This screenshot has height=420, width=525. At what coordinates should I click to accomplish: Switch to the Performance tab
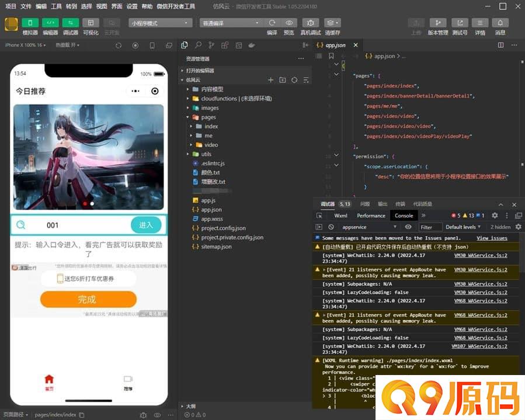coord(371,216)
